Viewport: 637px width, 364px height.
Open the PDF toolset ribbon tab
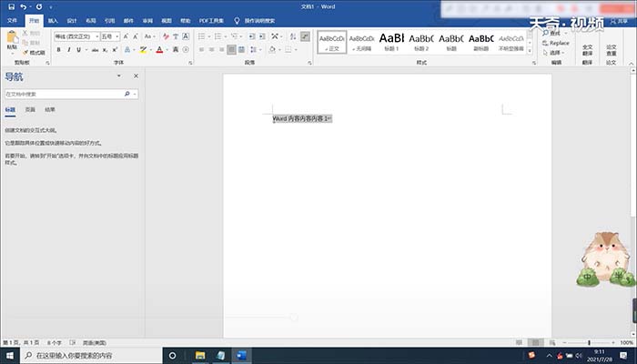coord(211,21)
